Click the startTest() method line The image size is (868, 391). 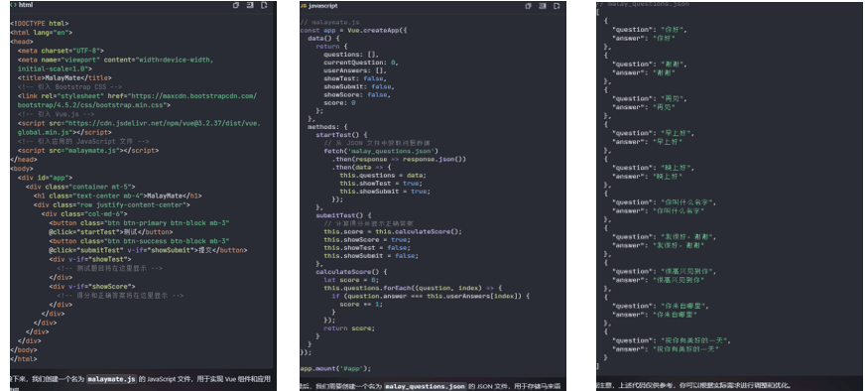341,135
